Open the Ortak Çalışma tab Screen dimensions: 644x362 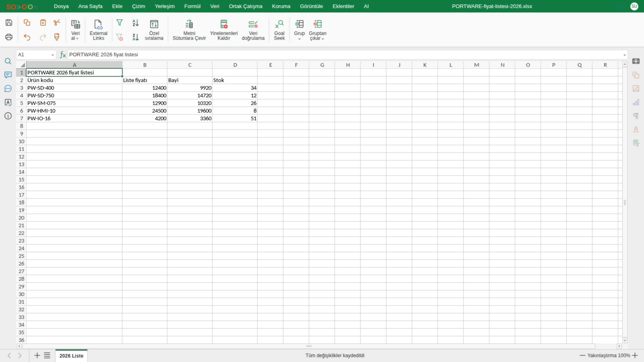(x=246, y=6)
